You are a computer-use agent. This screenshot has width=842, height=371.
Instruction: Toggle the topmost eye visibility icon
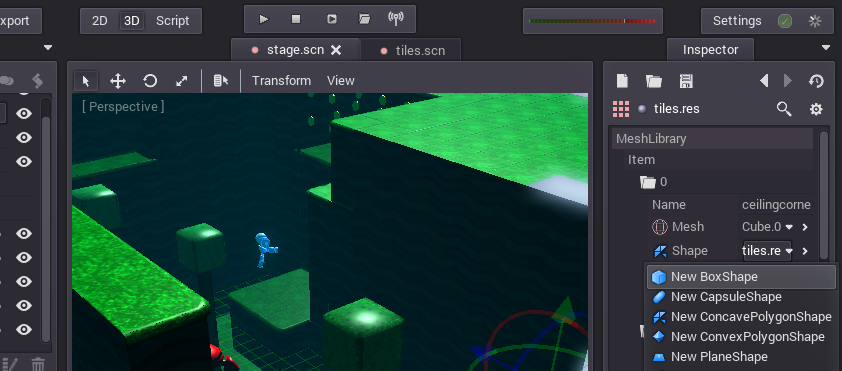[24, 113]
